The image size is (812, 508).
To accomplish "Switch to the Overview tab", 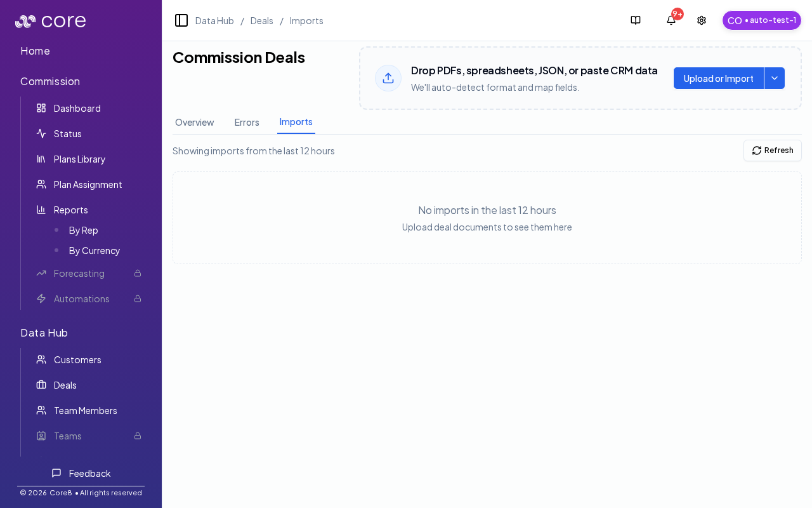I will (194, 122).
